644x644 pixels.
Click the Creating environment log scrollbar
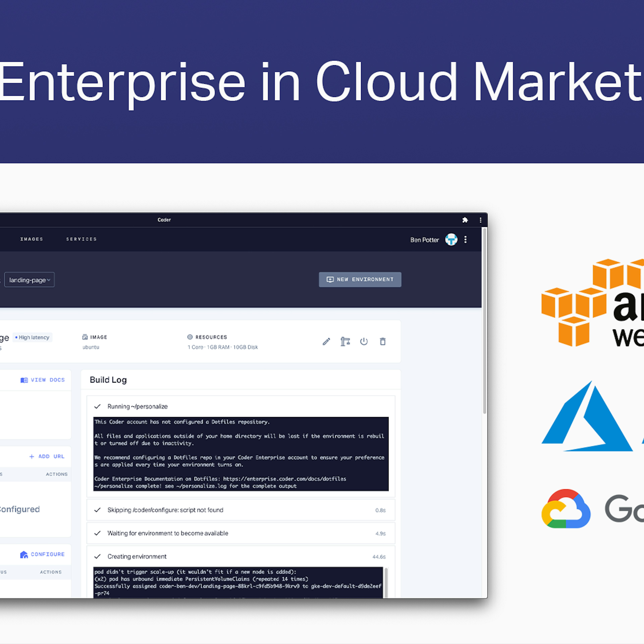[386, 583]
